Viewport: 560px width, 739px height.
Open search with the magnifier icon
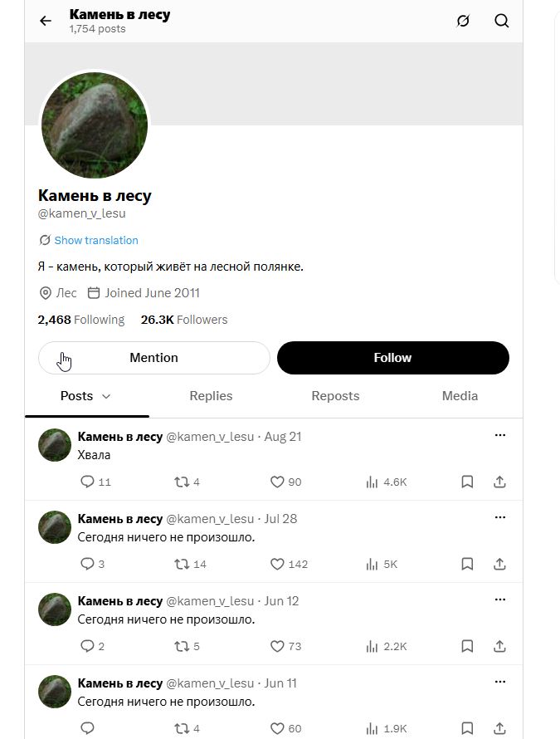click(x=502, y=21)
